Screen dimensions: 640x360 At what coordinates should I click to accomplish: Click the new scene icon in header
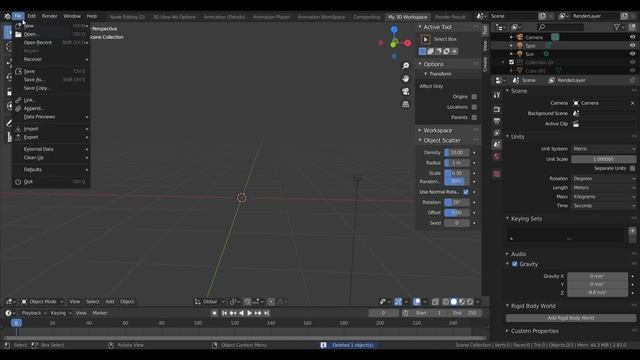(x=542, y=16)
